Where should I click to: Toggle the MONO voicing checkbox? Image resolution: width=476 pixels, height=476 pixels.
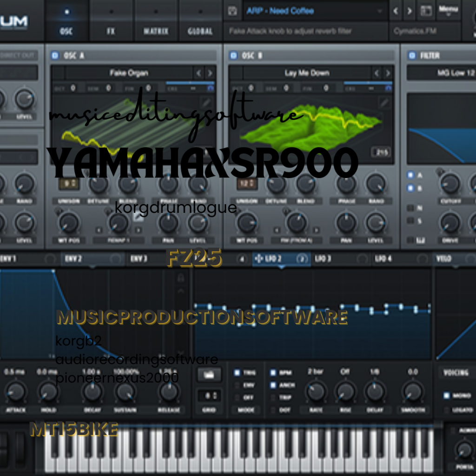pyautogui.click(x=446, y=396)
